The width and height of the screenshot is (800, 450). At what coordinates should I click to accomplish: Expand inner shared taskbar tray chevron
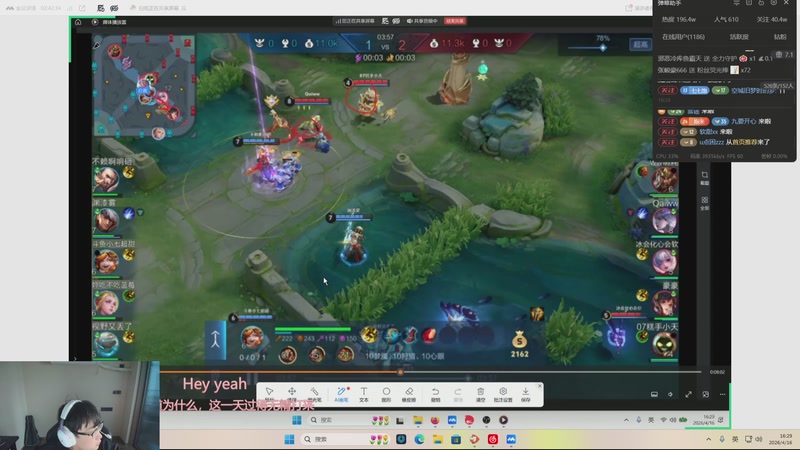tap(626, 420)
